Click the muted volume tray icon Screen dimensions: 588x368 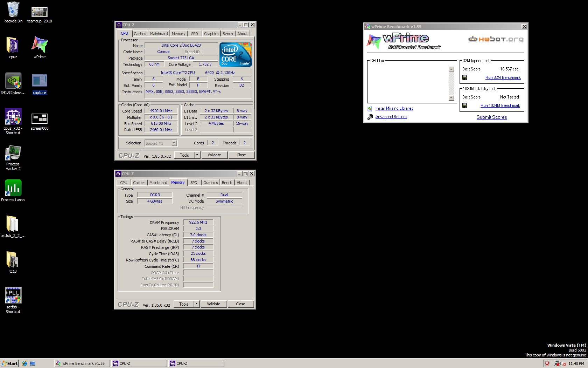coord(563,364)
